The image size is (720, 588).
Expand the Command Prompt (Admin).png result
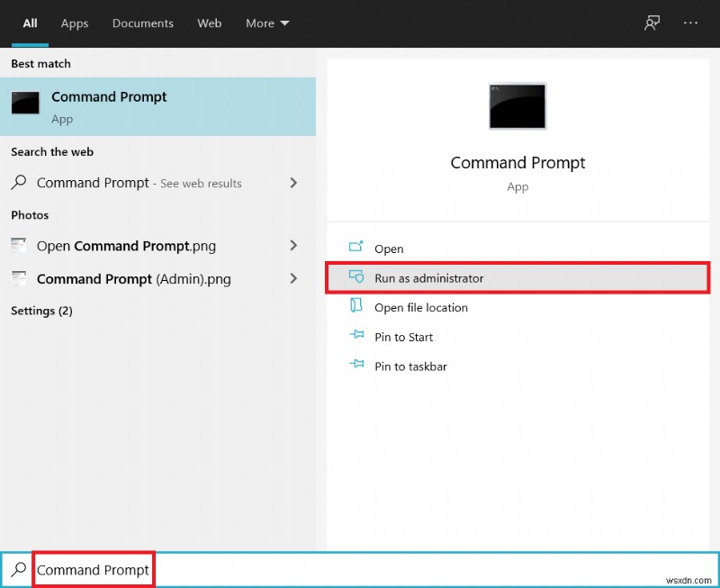coord(293,279)
